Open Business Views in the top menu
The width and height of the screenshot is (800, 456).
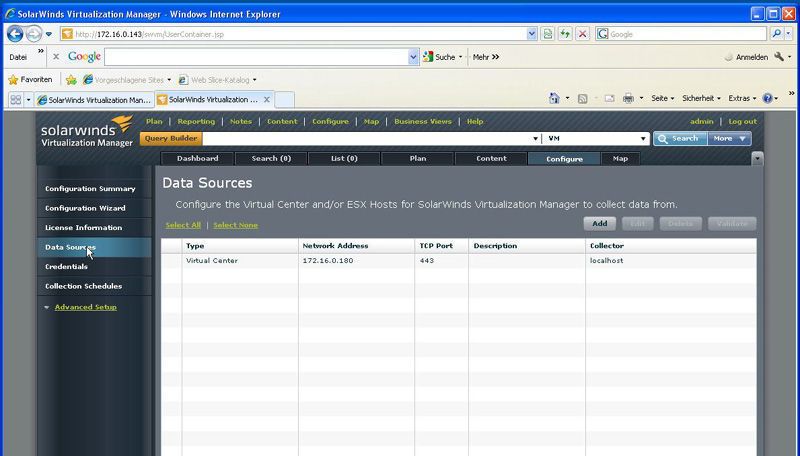coord(422,121)
